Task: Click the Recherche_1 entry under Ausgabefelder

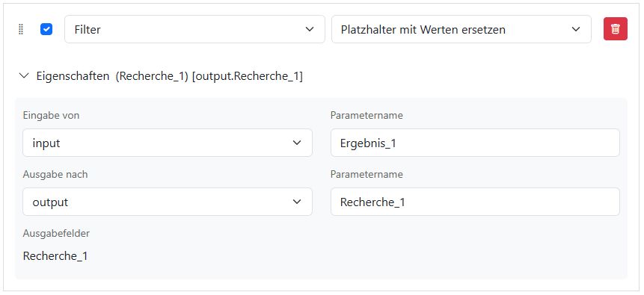Action: coord(55,256)
